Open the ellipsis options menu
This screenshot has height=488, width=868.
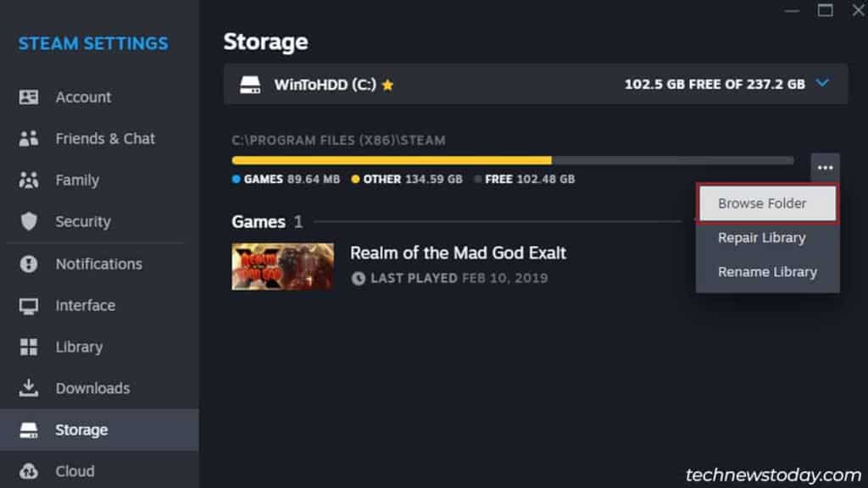(825, 167)
